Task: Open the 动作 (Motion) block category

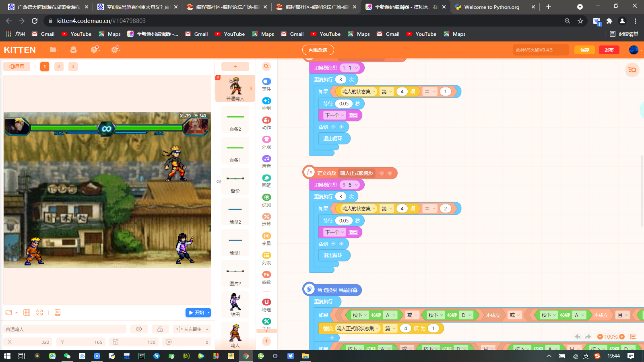Action: pos(266,123)
